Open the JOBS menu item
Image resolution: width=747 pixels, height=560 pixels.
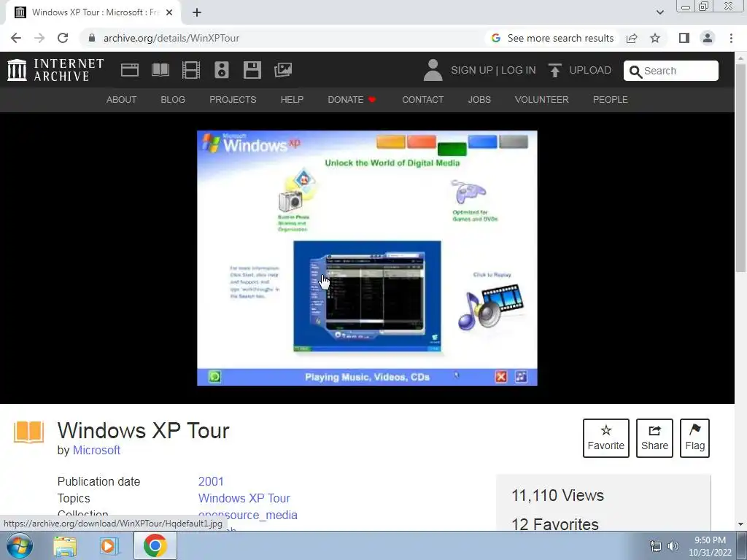click(x=479, y=99)
